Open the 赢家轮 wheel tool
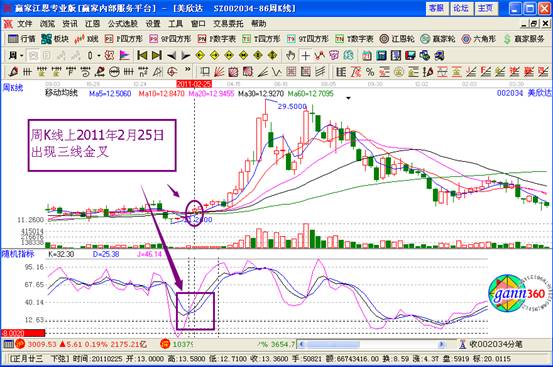The width and height of the screenshot is (553, 367). pyautogui.click(x=438, y=39)
